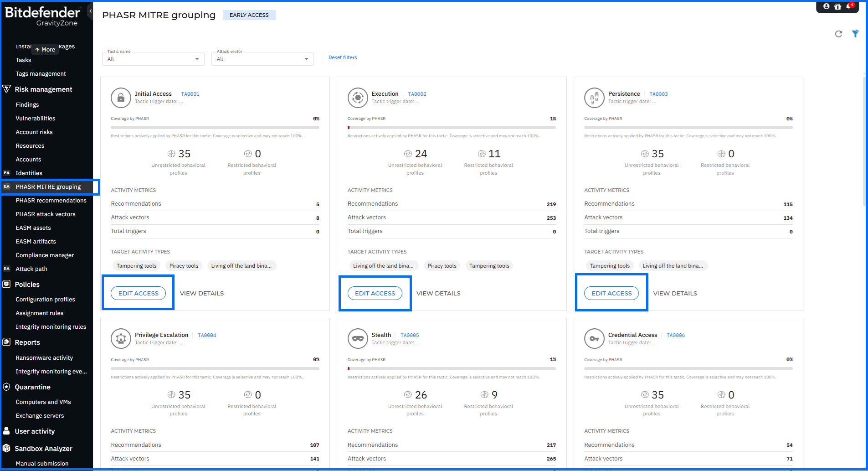Viewport: 868px width, 471px height.
Task: Click the Stealth mask icon
Action: coord(358,339)
